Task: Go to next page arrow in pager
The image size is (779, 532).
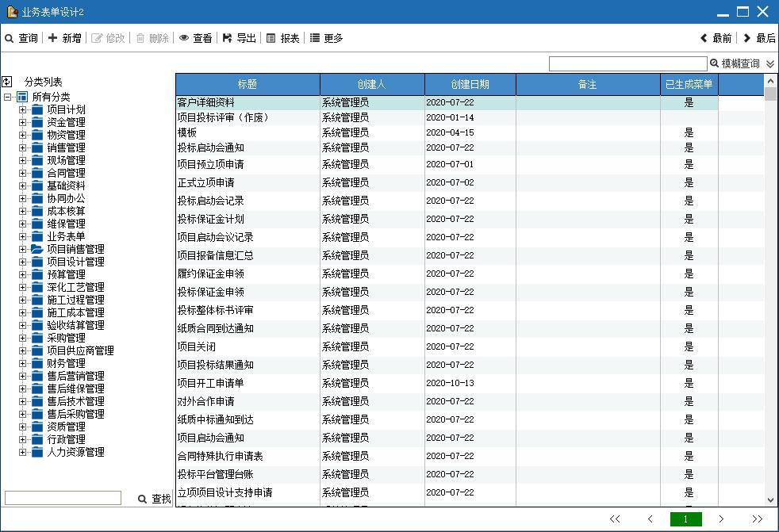Action: click(721, 519)
